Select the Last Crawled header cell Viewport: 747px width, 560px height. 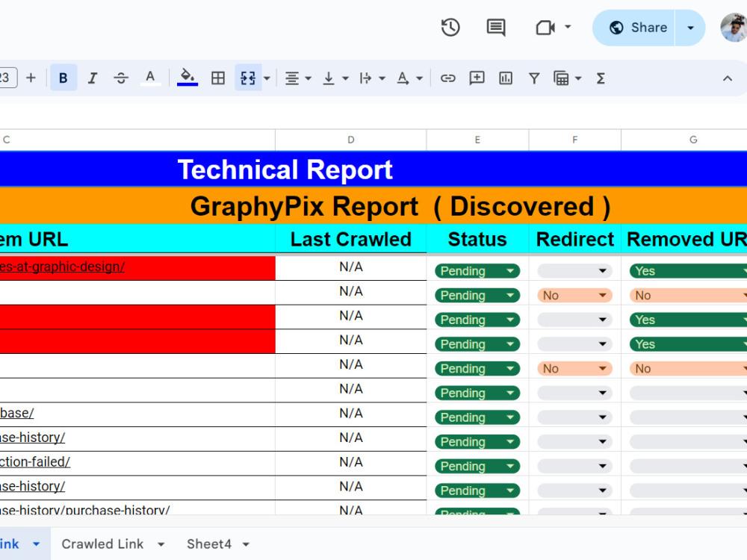(350, 239)
